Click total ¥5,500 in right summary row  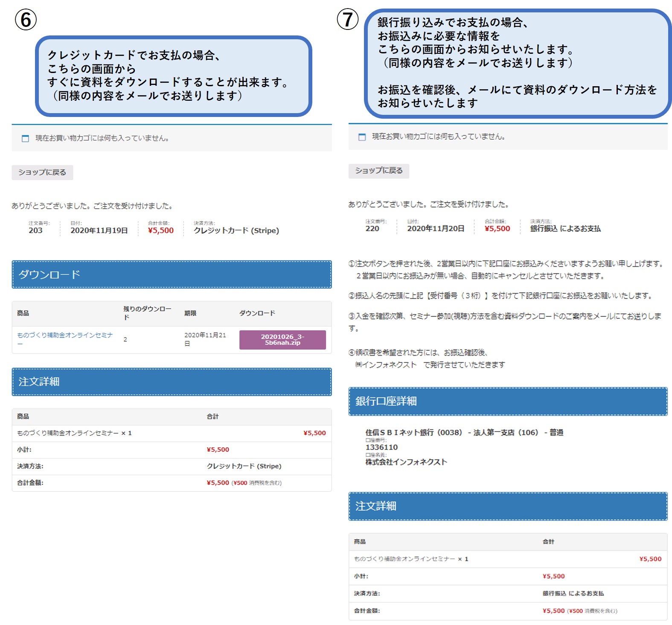point(497,229)
